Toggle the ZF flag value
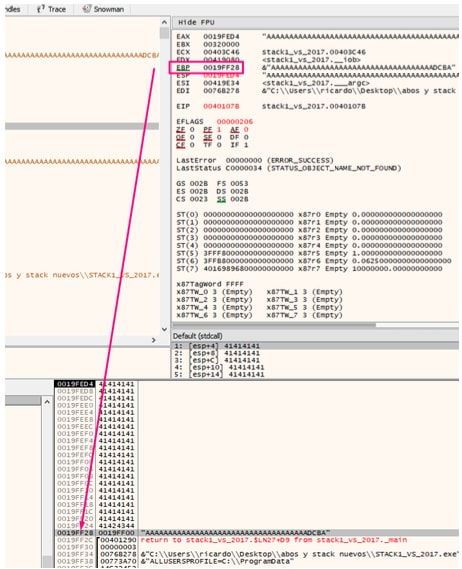 tap(192, 130)
